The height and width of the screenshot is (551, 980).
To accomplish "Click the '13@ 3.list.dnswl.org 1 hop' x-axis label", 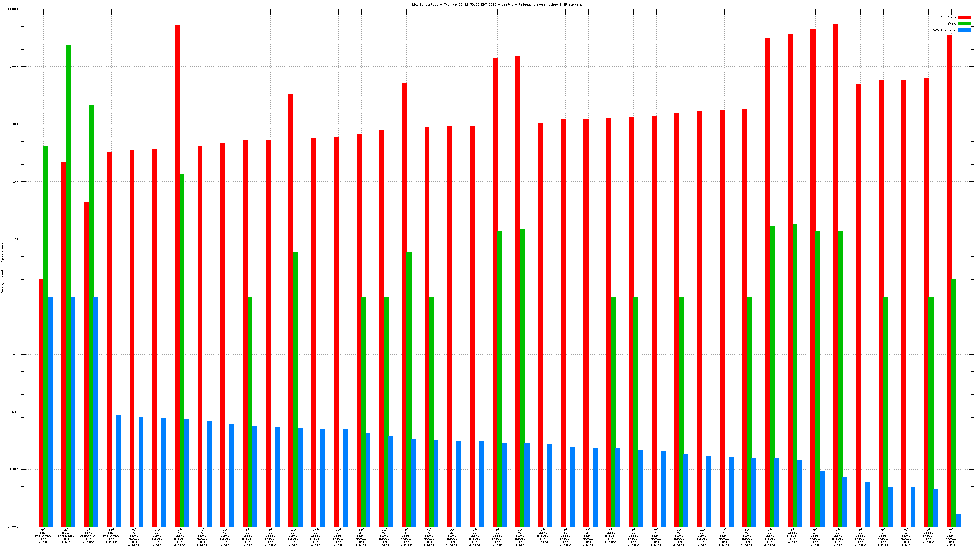I will pyautogui.click(x=292, y=537).
